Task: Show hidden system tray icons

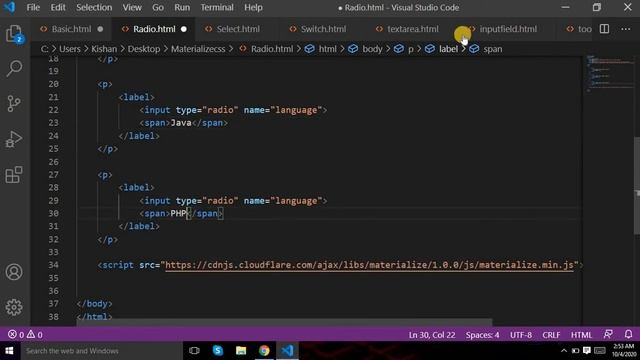Action: [x=564, y=351]
